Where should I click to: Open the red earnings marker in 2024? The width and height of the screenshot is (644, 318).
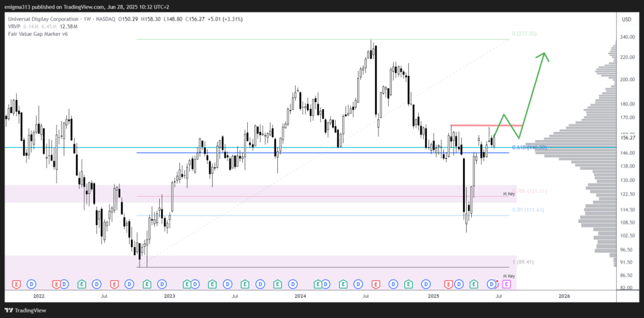pyautogui.click(x=375, y=283)
